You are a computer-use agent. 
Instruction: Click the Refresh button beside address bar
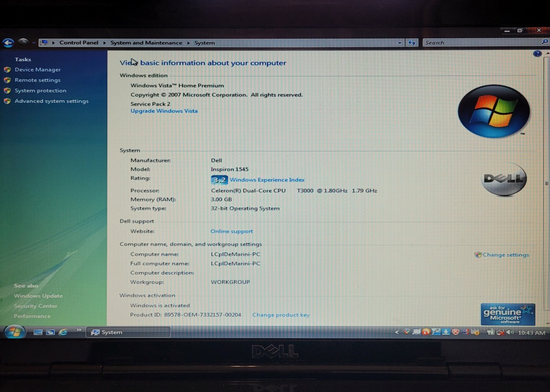pos(412,43)
